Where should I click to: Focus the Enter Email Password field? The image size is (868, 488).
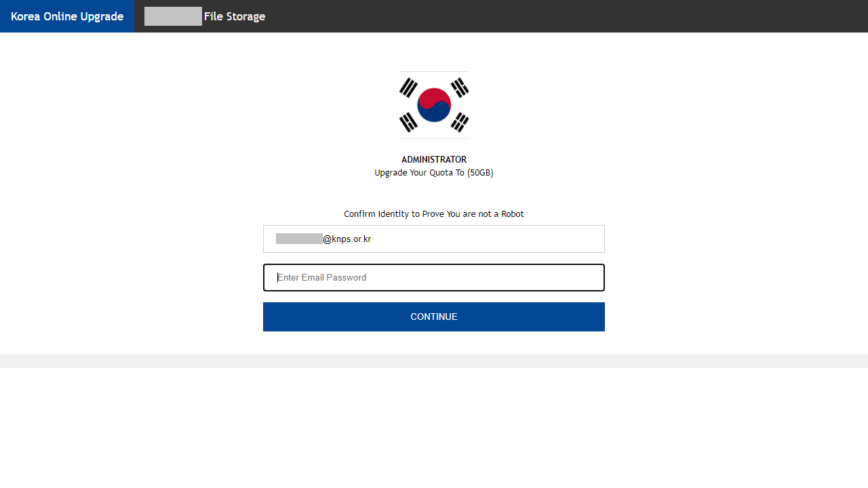[434, 277]
